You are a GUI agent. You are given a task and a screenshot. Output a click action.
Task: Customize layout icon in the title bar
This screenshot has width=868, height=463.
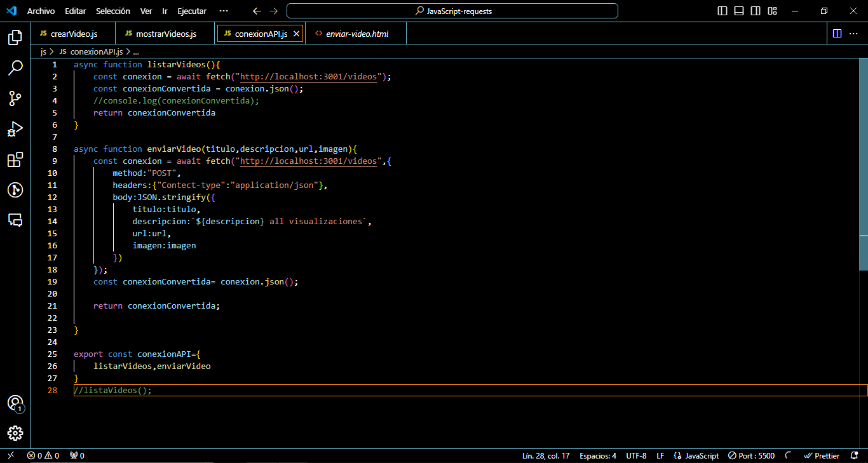point(773,11)
